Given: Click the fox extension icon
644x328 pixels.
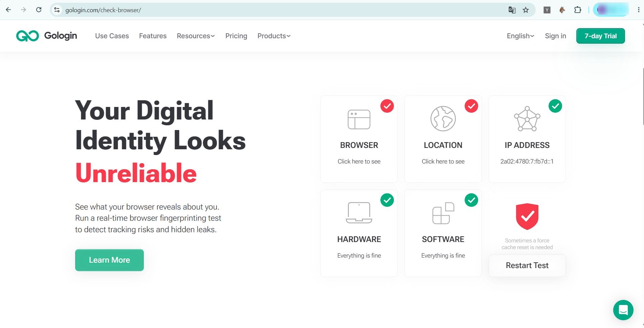Looking at the screenshot, I should [x=562, y=10].
